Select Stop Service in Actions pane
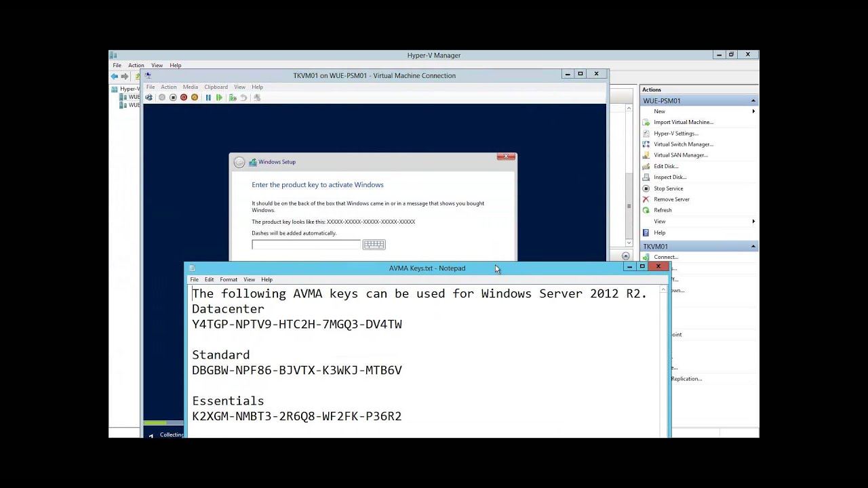Viewport: 868px width, 488px height. coord(669,188)
